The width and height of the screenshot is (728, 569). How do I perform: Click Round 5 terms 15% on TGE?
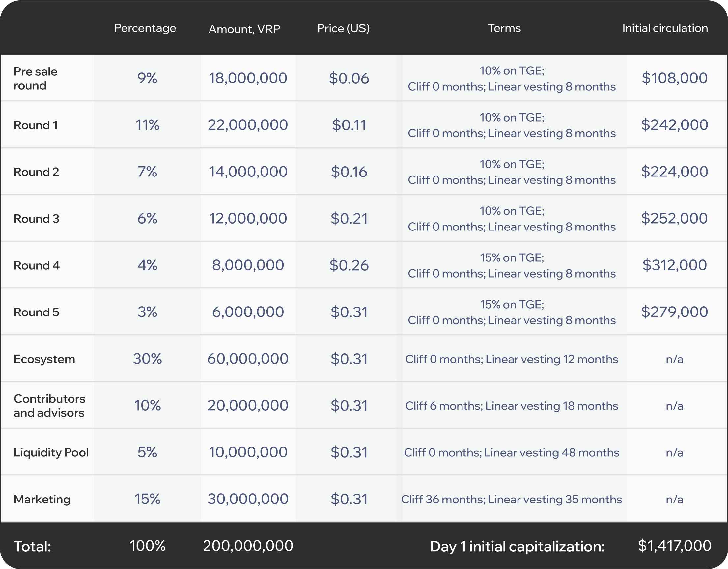click(512, 305)
